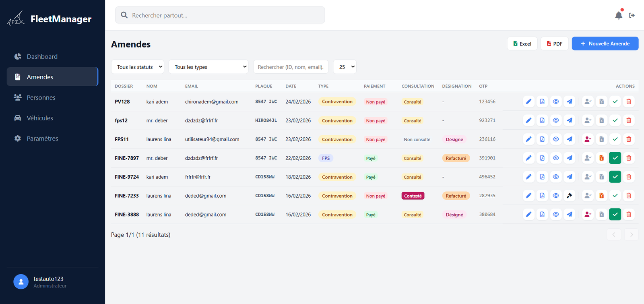Focus the 'Rechercher partout' search field
The image size is (644, 304).
point(220,15)
